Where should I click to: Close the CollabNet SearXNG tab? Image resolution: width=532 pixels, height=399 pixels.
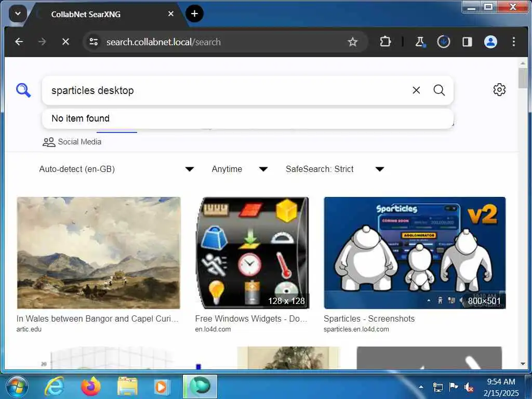pos(171,14)
